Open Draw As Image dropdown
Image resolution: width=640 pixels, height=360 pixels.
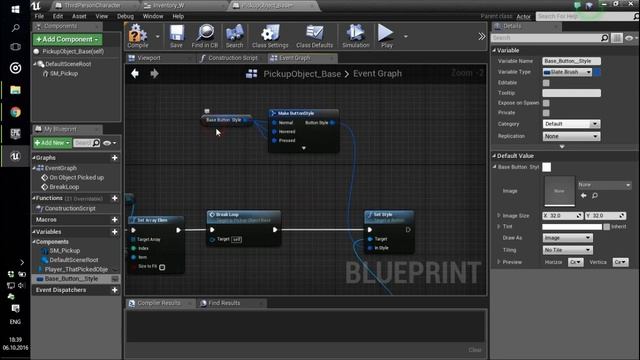[567, 238]
